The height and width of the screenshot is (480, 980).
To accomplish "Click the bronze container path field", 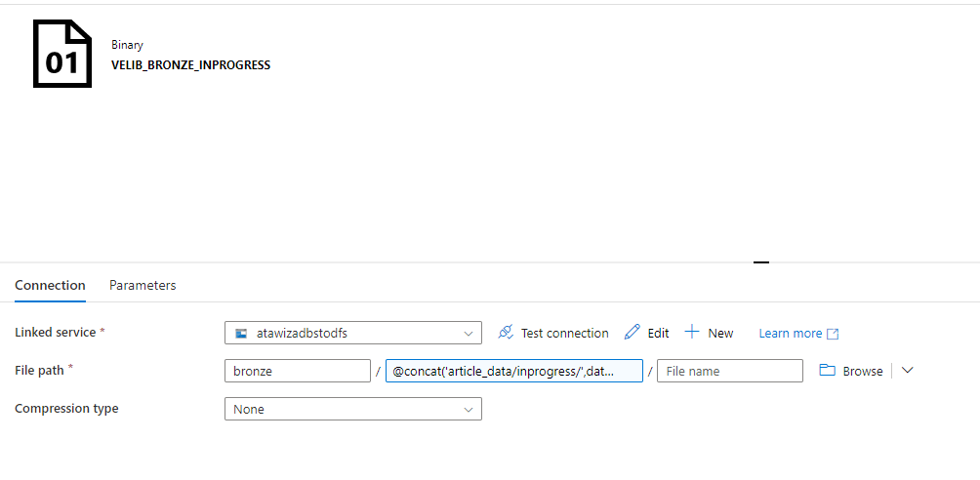I will (297, 371).
